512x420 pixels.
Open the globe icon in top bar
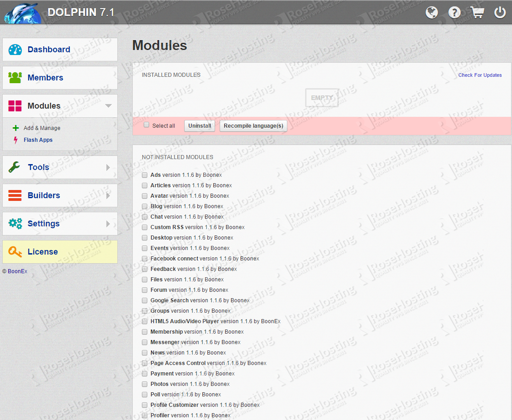432,12
